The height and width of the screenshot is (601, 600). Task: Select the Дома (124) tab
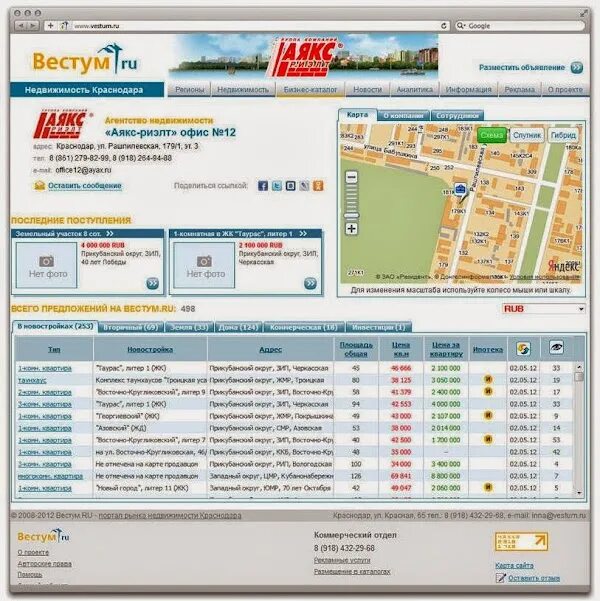238,327
